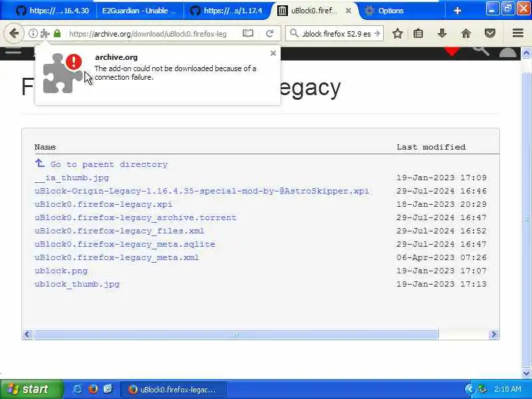532x399 pixels.
Task: Click the parent directory up-arrow icon
Action: click(40, 163)
